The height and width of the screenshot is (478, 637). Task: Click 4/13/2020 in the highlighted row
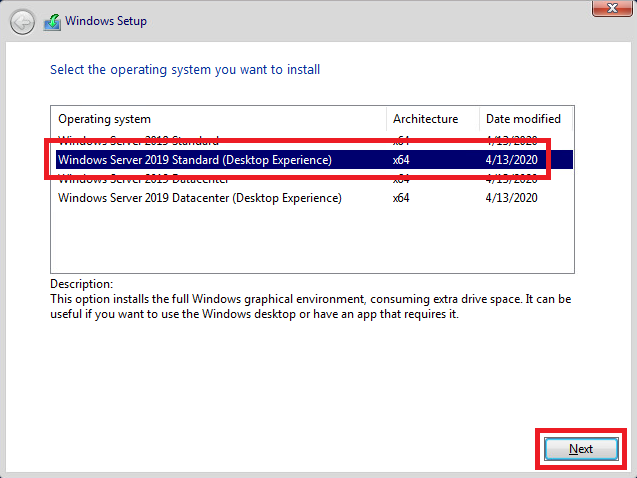[513, 160]
